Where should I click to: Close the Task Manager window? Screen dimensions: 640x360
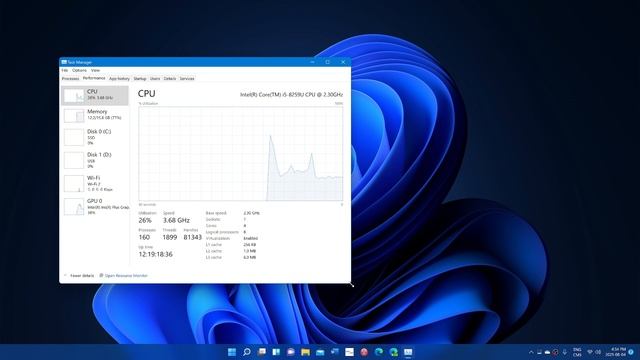click(343, 62)
